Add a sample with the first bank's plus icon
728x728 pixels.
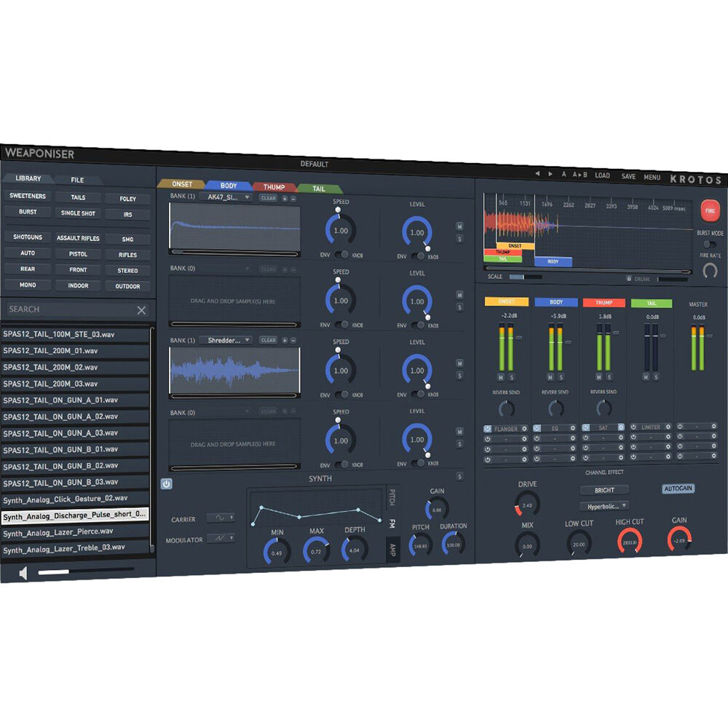[x=285, y=198]
